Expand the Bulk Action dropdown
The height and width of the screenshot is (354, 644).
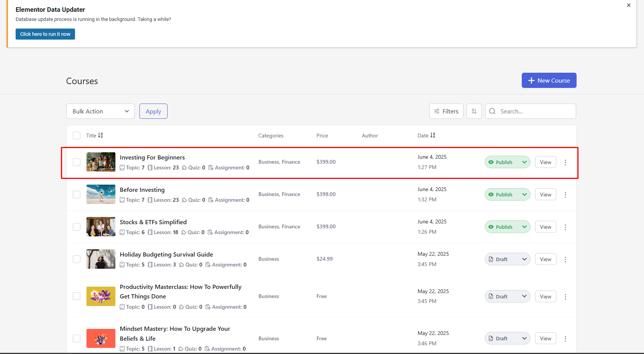point(101,111)
